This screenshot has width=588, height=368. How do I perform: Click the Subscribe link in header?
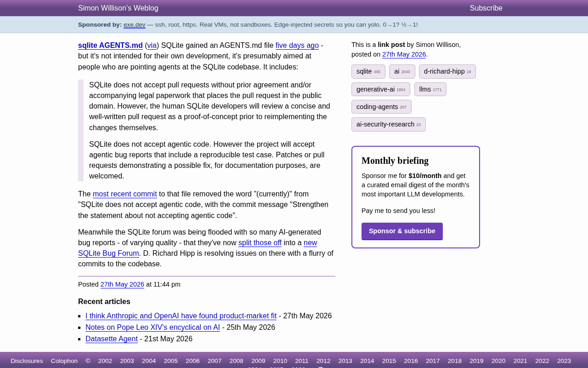(486, 8)
